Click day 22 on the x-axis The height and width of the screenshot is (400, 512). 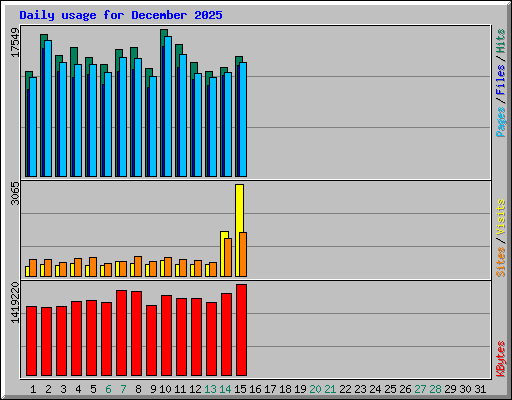pos(345,389)
